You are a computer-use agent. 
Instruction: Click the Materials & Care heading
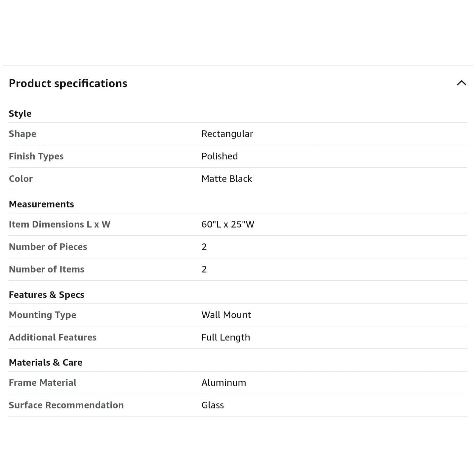tap(46, 363)
